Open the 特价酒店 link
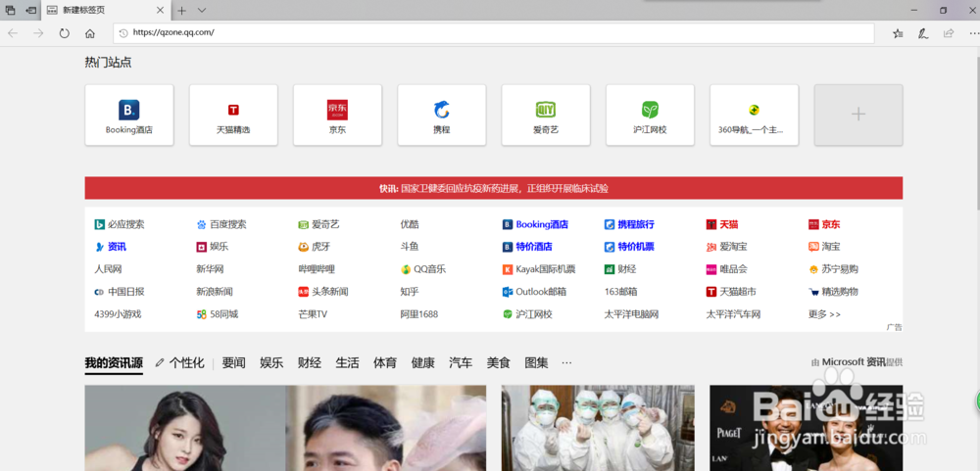Screen dimensions: 980x471 [527, 247]
